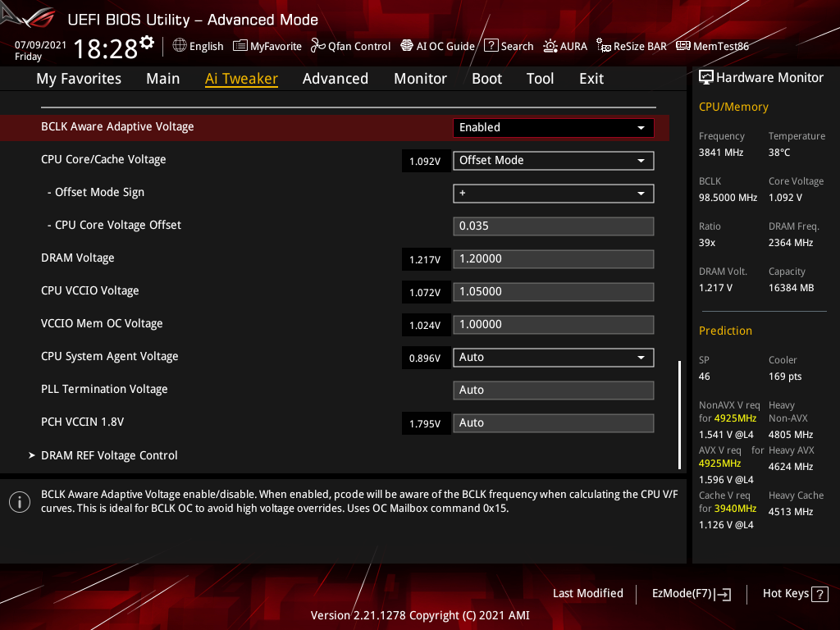Click the 3841 MHz frequency value
This screenshot has width=840, height=630.
point(720,153)
